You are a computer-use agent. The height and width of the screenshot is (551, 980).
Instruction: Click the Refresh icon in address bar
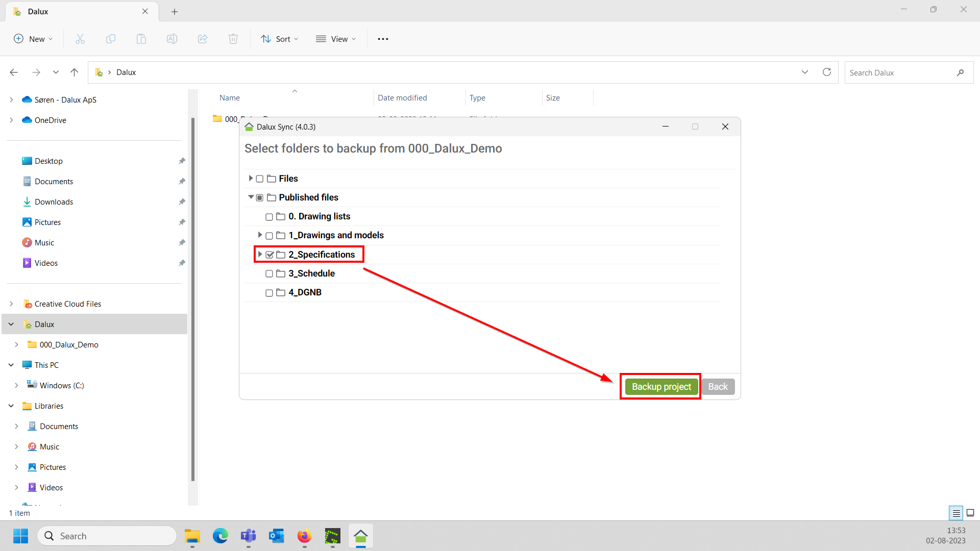(827, 72)
